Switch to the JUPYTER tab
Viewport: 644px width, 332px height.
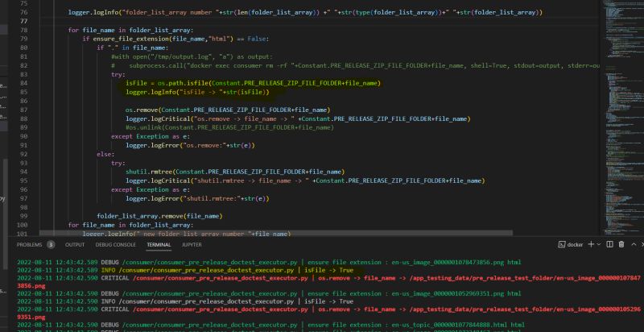point(192,244)
